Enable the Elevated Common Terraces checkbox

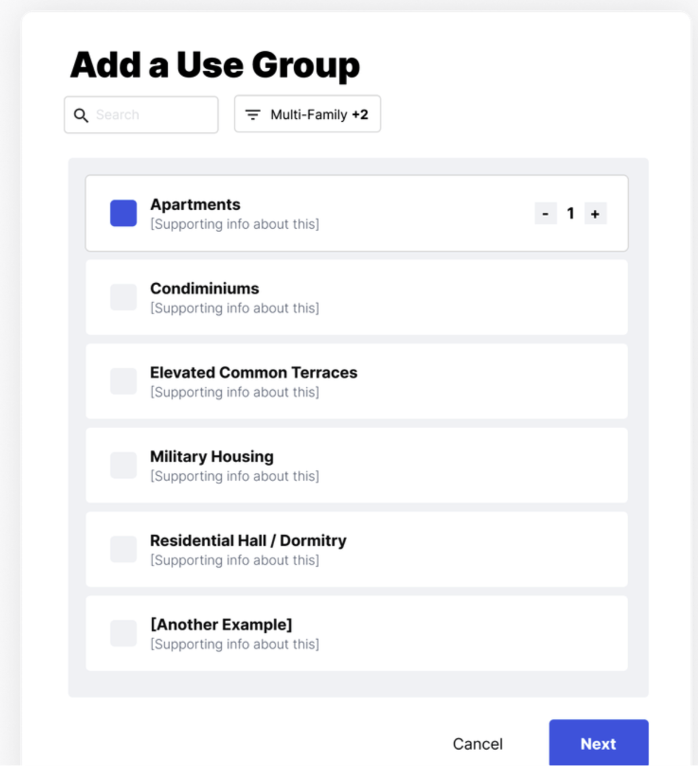pos(124,381)
